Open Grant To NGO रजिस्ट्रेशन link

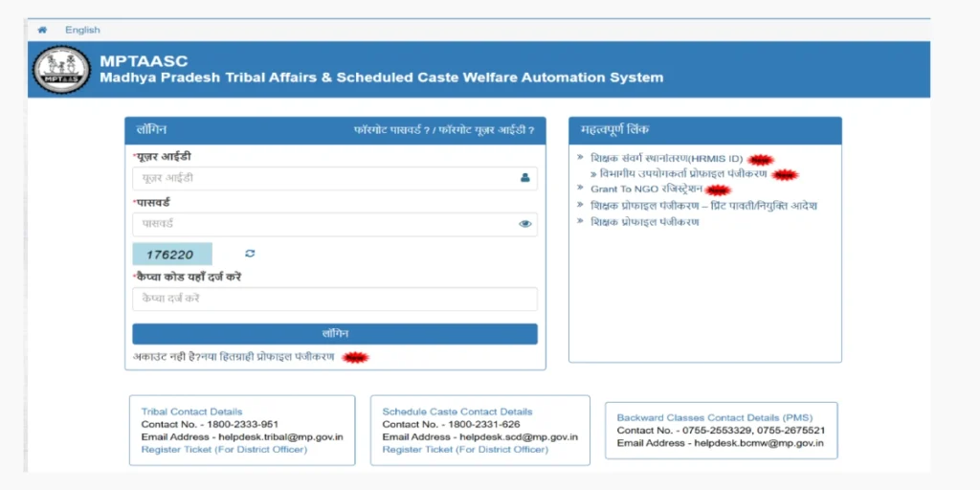[646, 189]
